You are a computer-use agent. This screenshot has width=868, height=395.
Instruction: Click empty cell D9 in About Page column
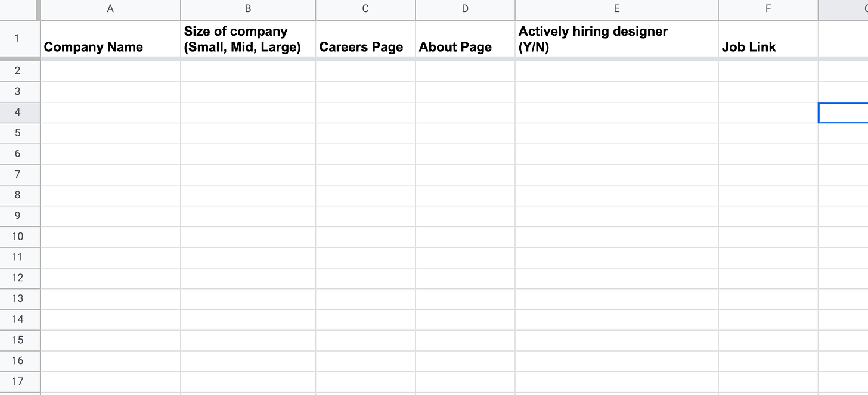click(x=464, y=216)
